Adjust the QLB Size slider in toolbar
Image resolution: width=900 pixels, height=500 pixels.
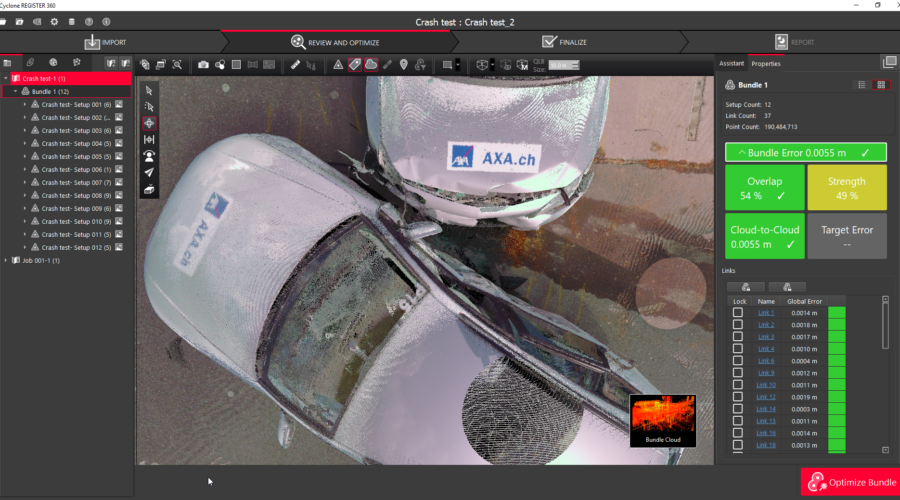[x=564, y=65]
